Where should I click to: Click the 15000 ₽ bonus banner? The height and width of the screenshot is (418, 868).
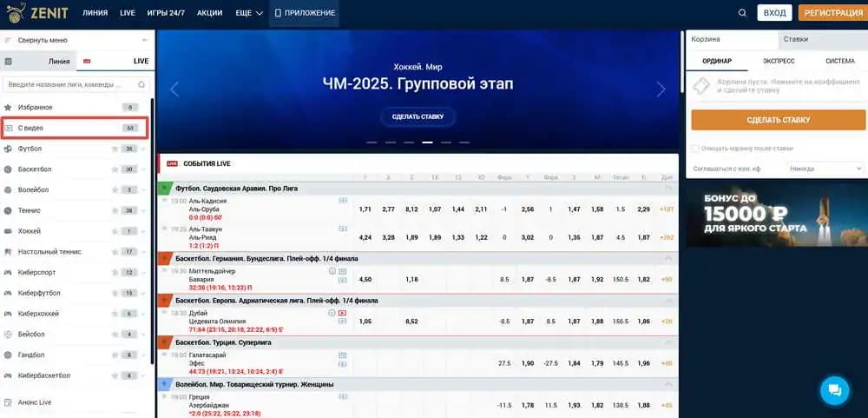pyautogui.click(x=777, y=216)
